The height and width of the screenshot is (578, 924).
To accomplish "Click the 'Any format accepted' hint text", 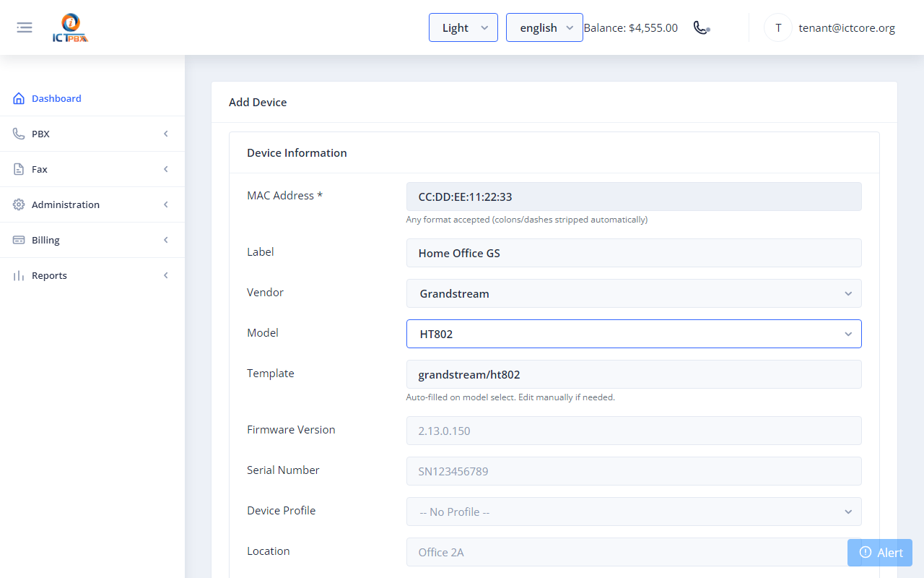I will click(527, 220).
